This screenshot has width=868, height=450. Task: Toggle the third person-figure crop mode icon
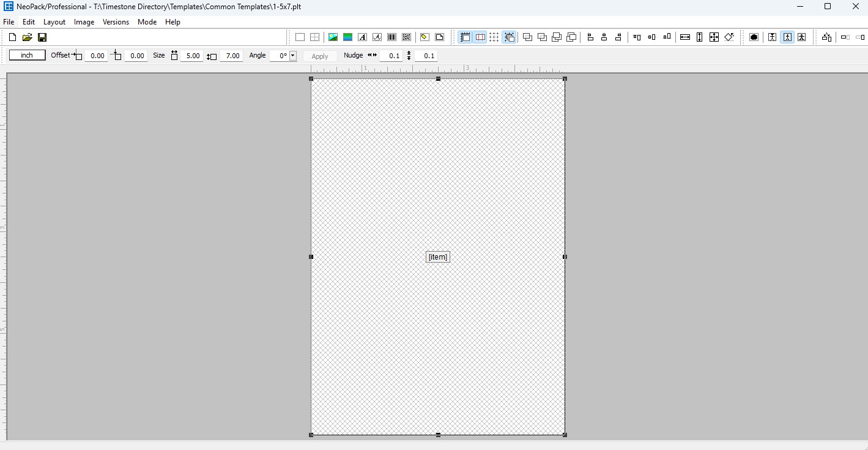pyautogui.click(x=802, y=37)
